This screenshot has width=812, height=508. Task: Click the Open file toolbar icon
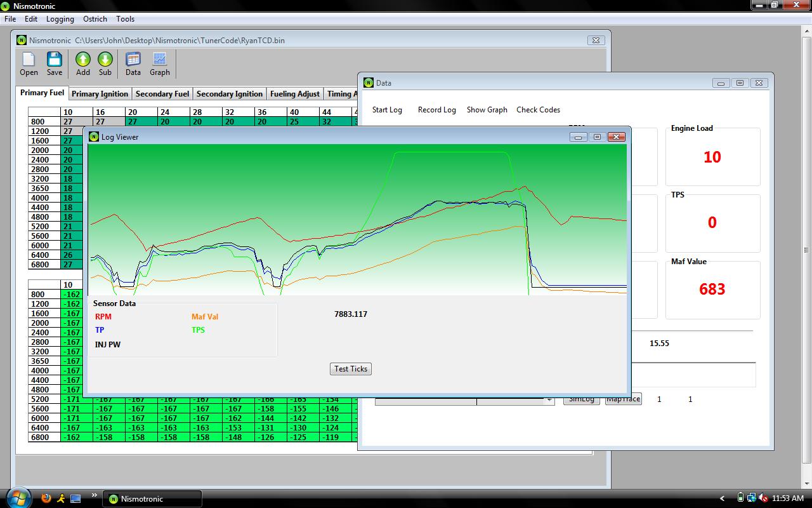(29, 59)
